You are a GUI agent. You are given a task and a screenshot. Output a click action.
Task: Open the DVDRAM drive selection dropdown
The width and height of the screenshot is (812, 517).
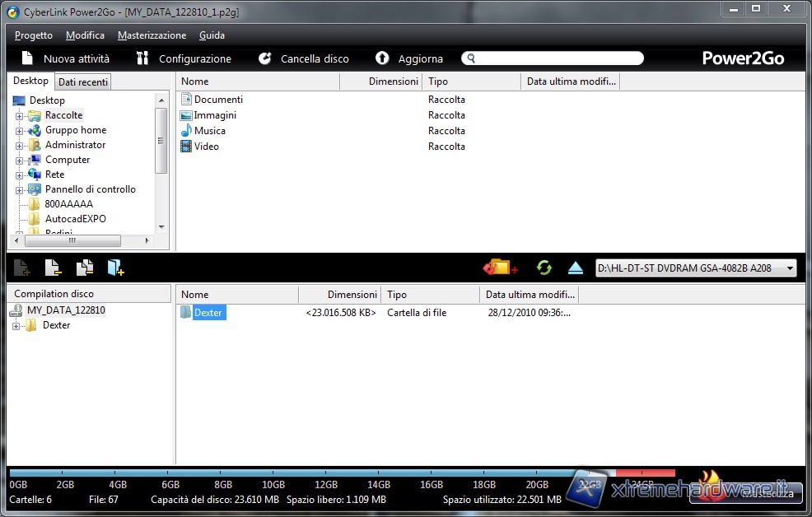coord(790,268)
